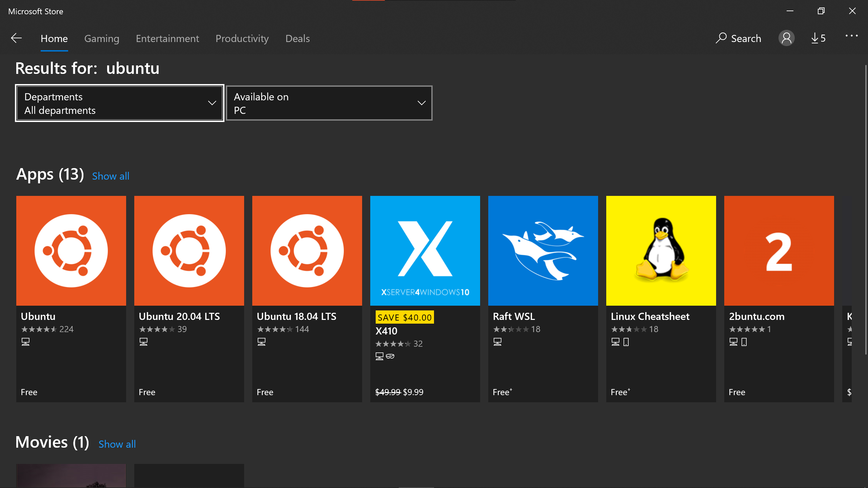Go back with the back arrow
The image size is (868, 488).
[x=16, y=38]
